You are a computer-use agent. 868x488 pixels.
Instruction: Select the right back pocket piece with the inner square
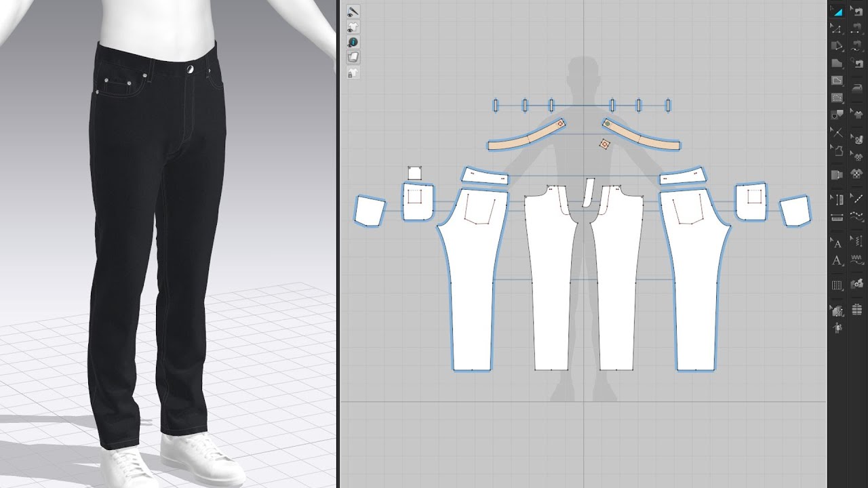[750, 201]
